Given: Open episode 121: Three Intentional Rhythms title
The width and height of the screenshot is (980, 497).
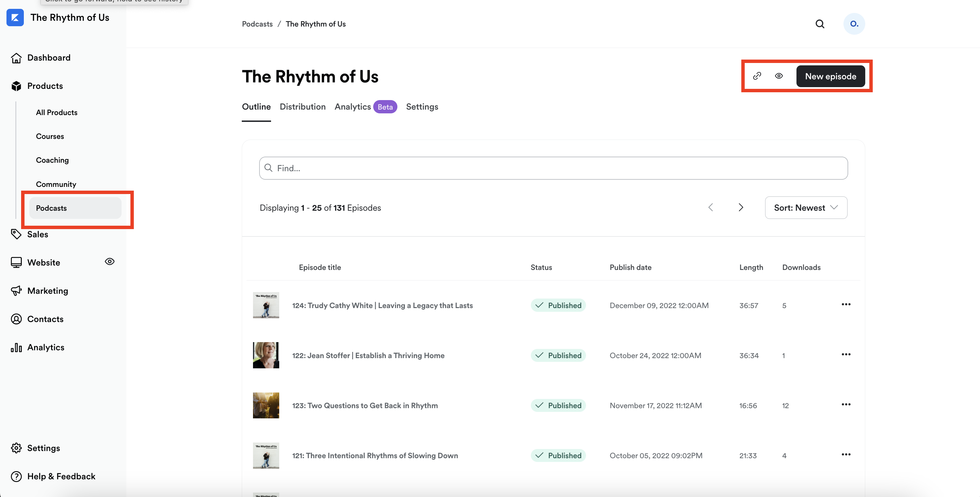Looking at the screenshot, I should tap(375, 455).
